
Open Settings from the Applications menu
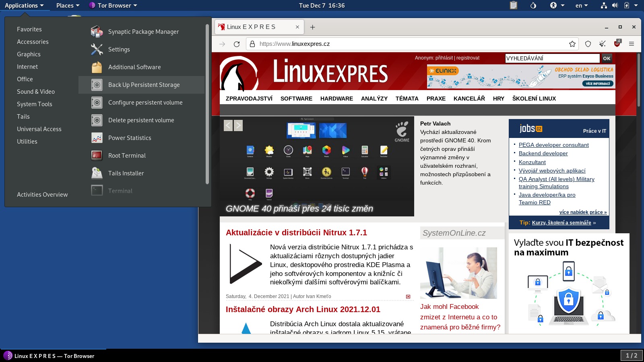pos(141,49)
